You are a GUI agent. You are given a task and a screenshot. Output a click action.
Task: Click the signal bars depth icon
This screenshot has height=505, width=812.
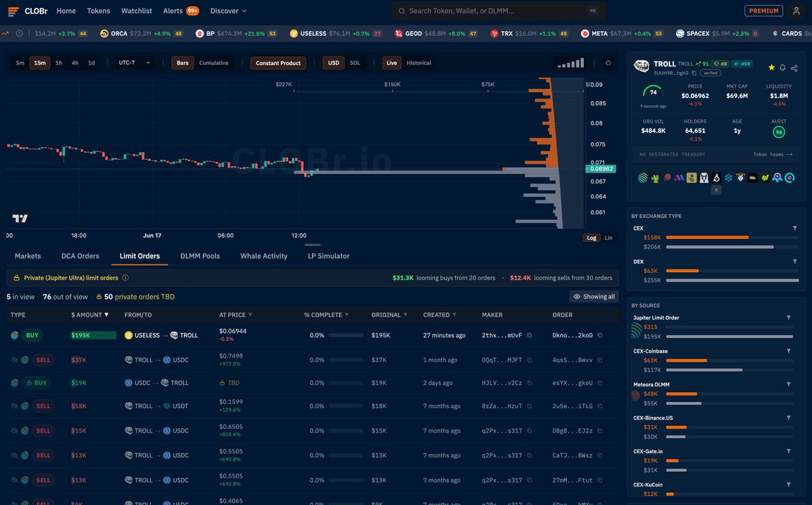[x=570, y=63]
